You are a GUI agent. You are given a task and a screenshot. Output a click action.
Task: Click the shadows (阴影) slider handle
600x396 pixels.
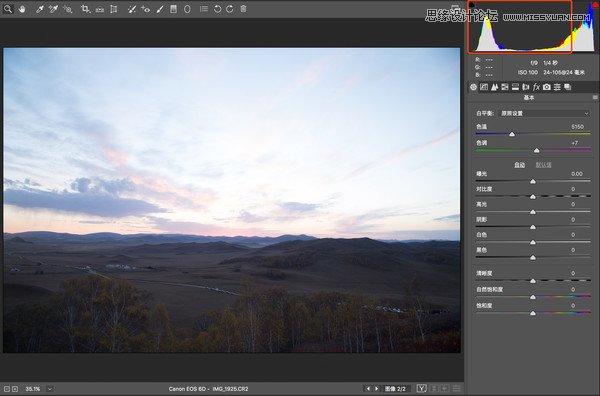533,227
